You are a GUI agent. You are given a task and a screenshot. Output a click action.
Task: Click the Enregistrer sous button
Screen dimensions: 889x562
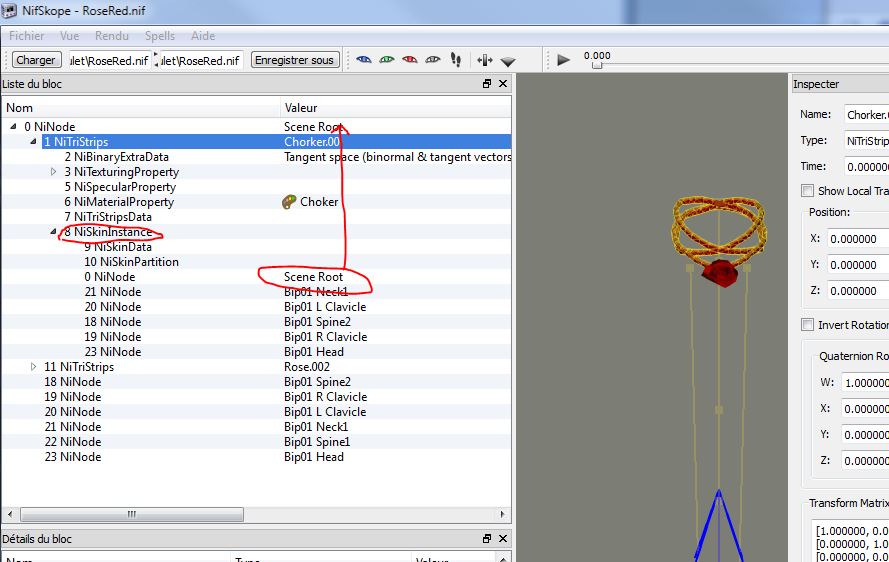(x=294, y=60)
